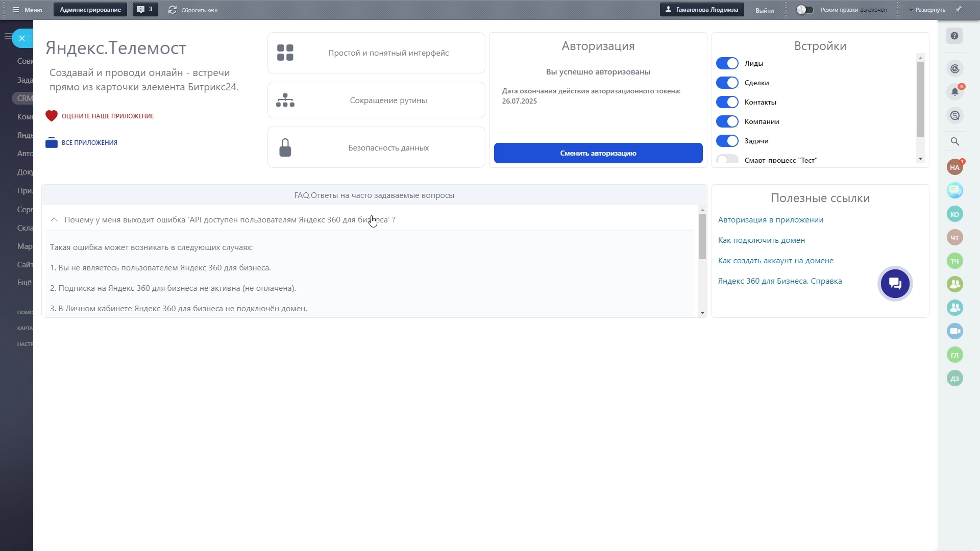Click the help question mark icon
The height and width of the screenshot is (551, 980).
pos(954,36)
